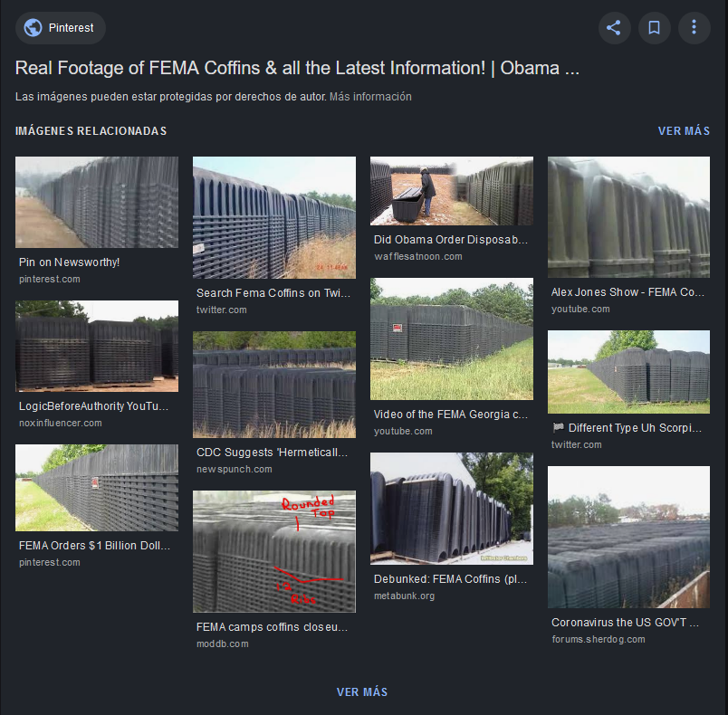This screenshot has width=728, height=715.
Task: Click the bottom VER MÁS button
Action: click(362, 691)
